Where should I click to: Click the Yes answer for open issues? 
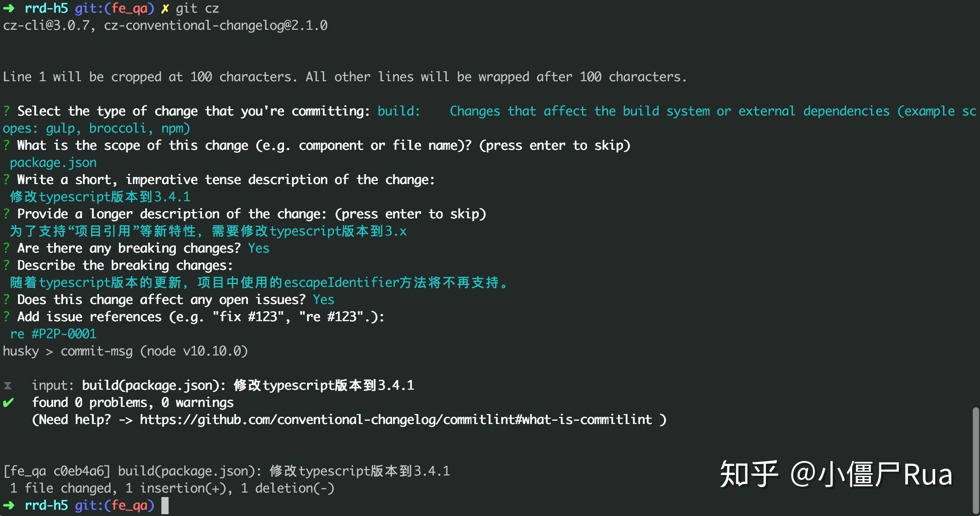pos(324,299)
